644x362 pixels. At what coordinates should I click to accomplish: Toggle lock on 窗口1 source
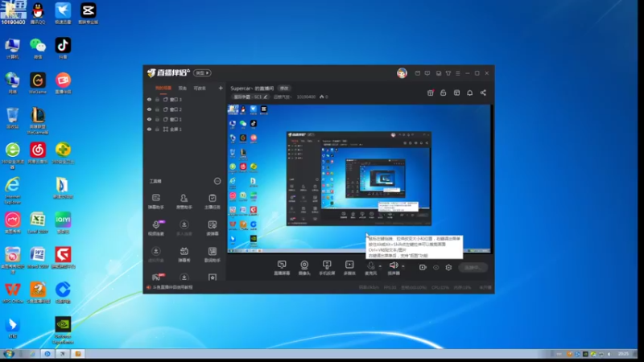157,119
